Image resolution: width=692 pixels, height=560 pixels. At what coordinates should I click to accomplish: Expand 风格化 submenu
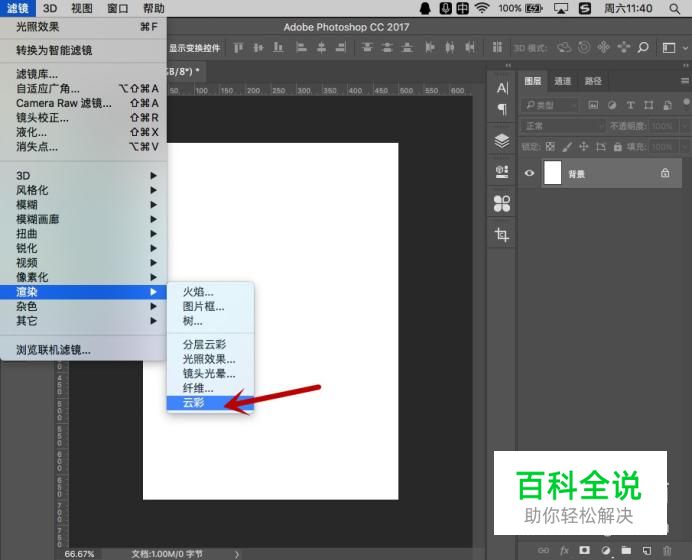click(83, 190)
